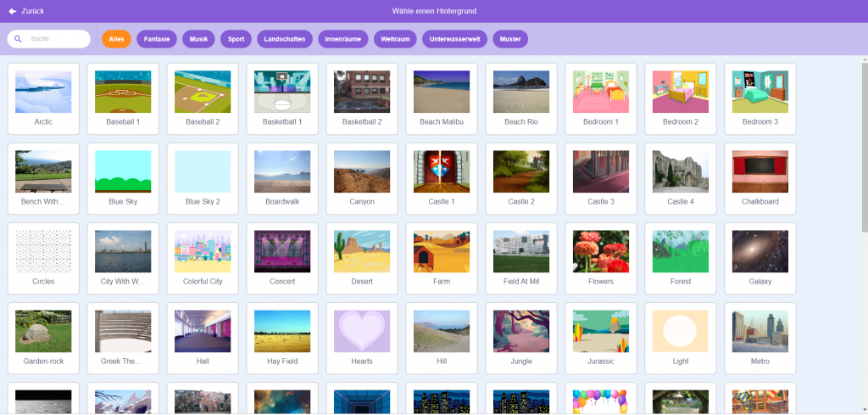This screenshot has width=868, height=415.
Task: Pick the Bedroom 1 backdrop
Action: click(601, 98)
